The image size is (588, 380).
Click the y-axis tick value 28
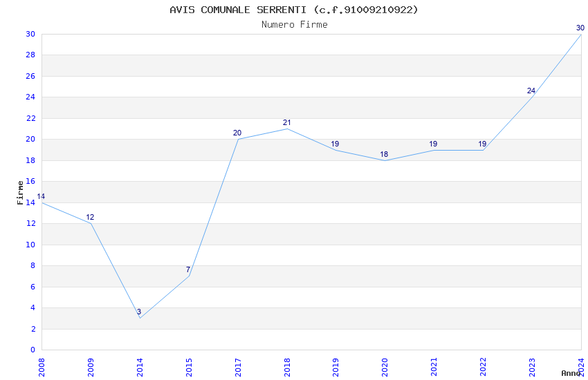point(30,55)
